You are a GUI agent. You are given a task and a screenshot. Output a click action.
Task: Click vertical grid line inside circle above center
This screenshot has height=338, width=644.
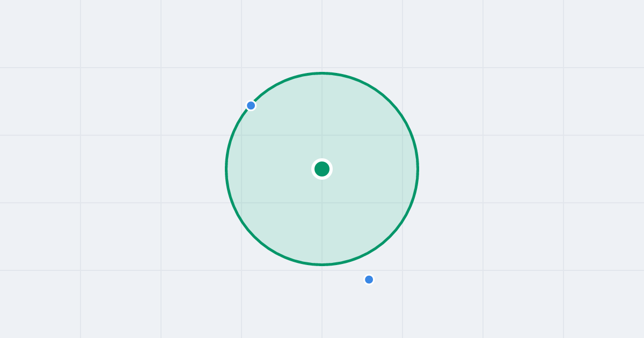click(322, 118)
